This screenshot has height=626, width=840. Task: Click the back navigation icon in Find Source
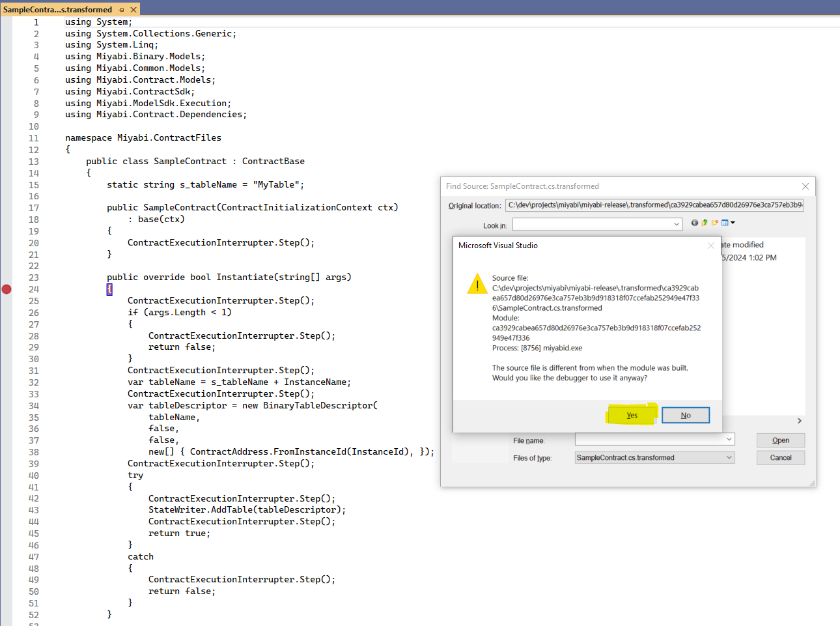(x=695, y=223)
